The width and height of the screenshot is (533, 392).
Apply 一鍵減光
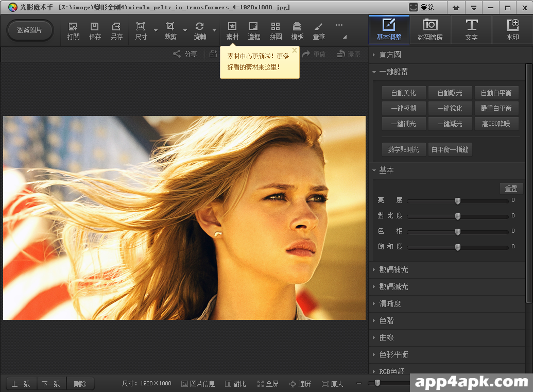[x=450, y=124]
